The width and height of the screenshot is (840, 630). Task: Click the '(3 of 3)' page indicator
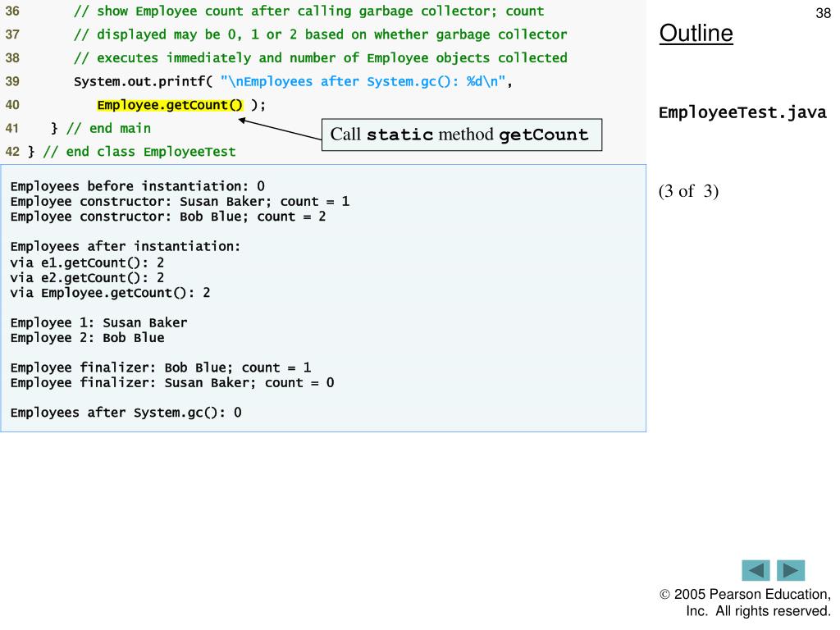pos(688,191)
